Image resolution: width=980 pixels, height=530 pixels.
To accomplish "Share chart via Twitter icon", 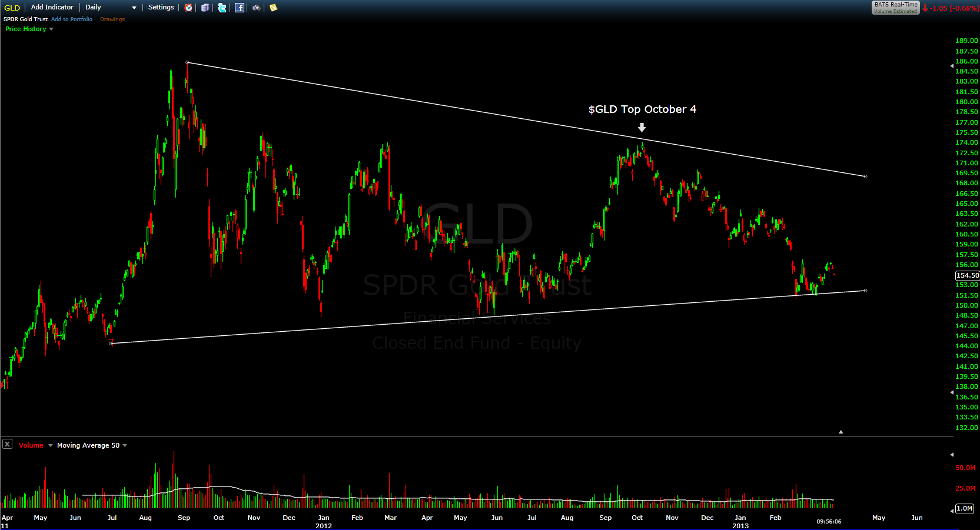I will 222,8.
